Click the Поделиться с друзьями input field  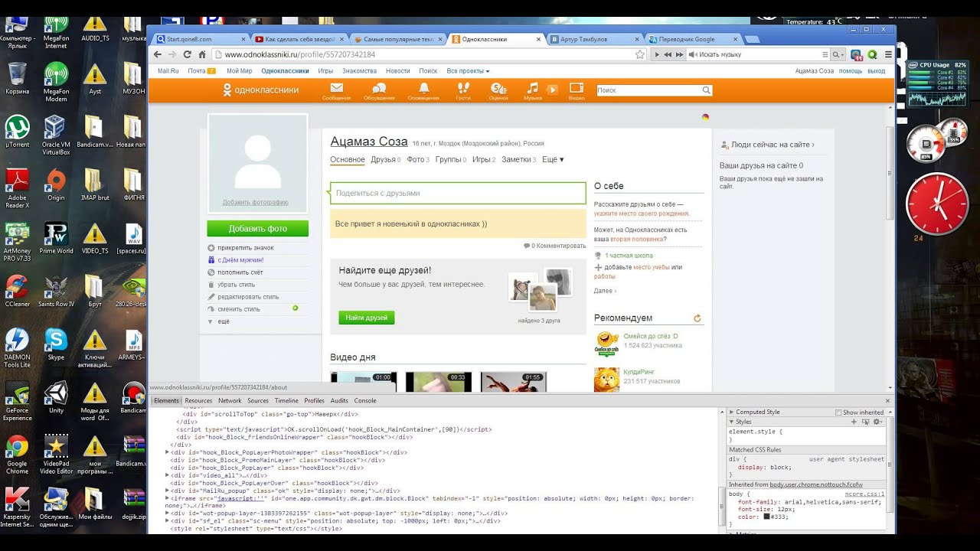pos(458,193)
